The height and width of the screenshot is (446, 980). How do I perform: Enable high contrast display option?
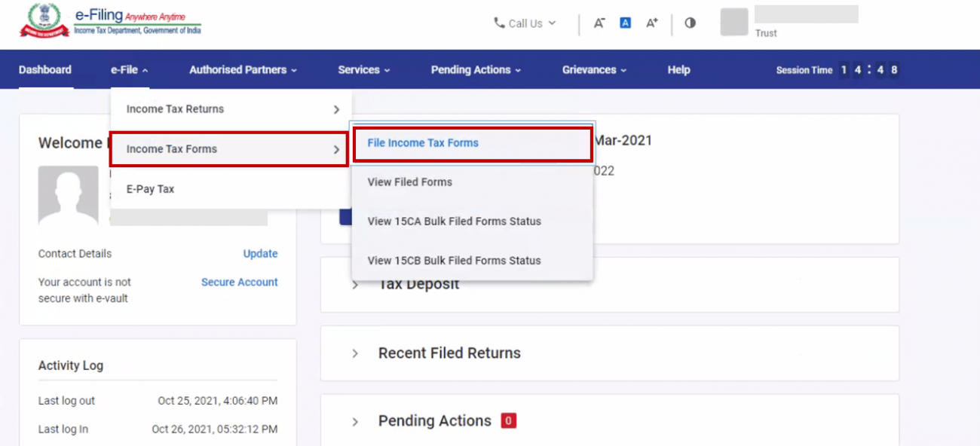pos(690,23)
